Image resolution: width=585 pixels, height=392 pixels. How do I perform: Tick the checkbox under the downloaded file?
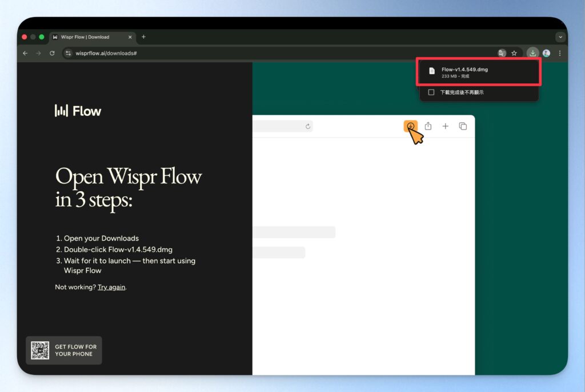(431, 92)
